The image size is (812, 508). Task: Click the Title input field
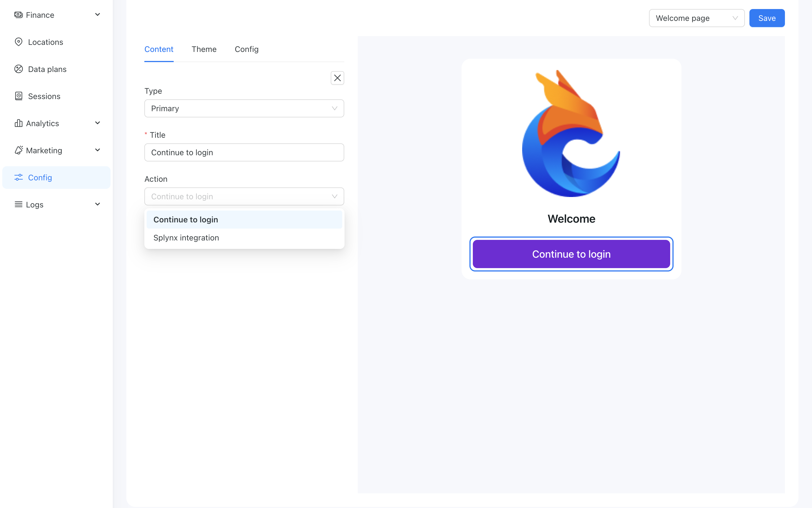(244, 152)
